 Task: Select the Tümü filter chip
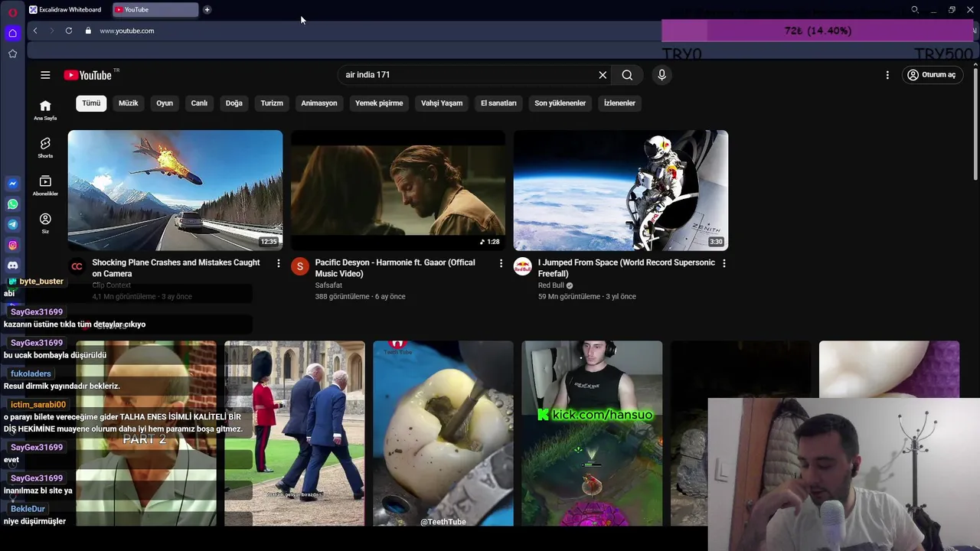tap(91, 103)
